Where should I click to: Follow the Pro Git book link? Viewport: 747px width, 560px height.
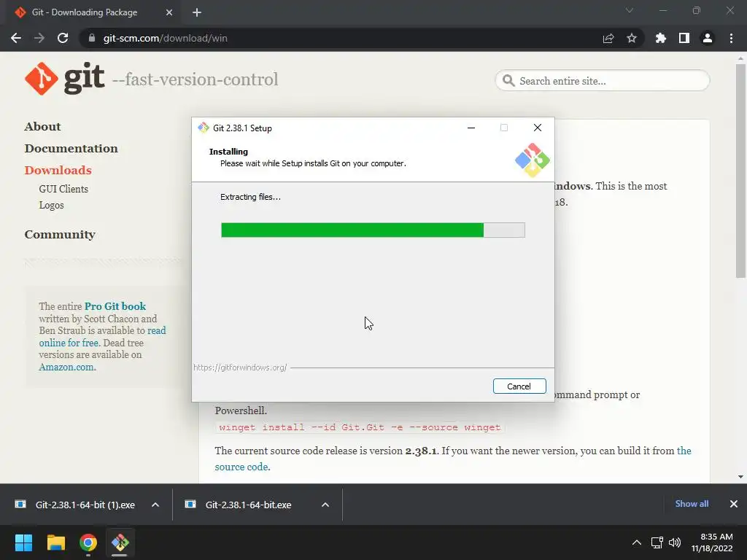point(115,306)
